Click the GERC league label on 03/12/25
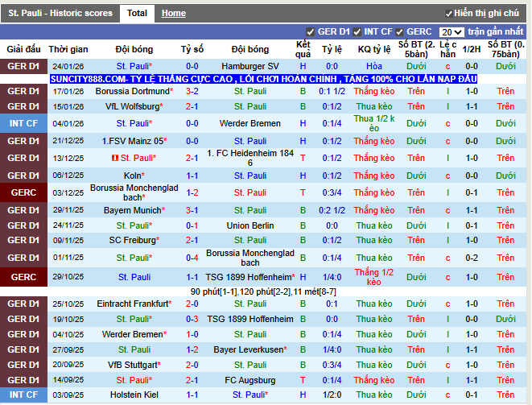 pyautogui.click(x=24, y=192)
